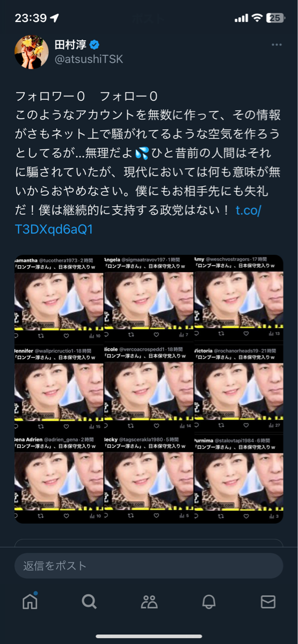This screenshot has width=298, height=644.
Task: Tap the Samantha screenshot thumbnail
Action: (x=59, y=298)
